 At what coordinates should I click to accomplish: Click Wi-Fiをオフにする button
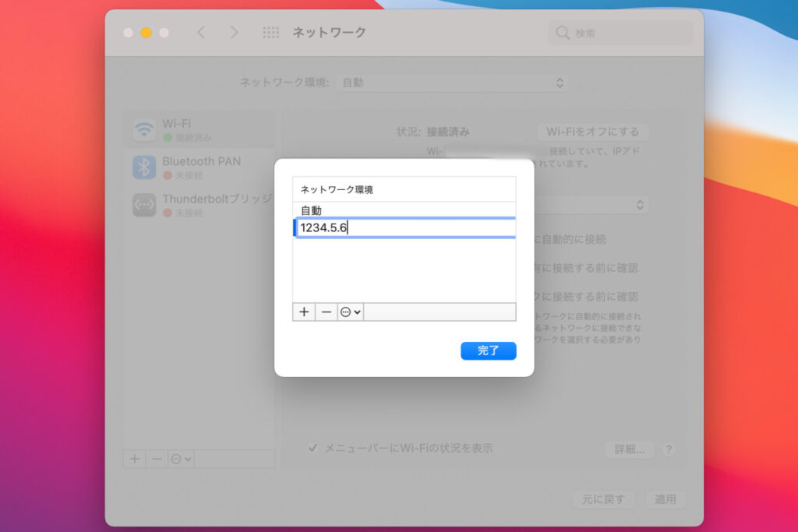(x=592, y=132)
